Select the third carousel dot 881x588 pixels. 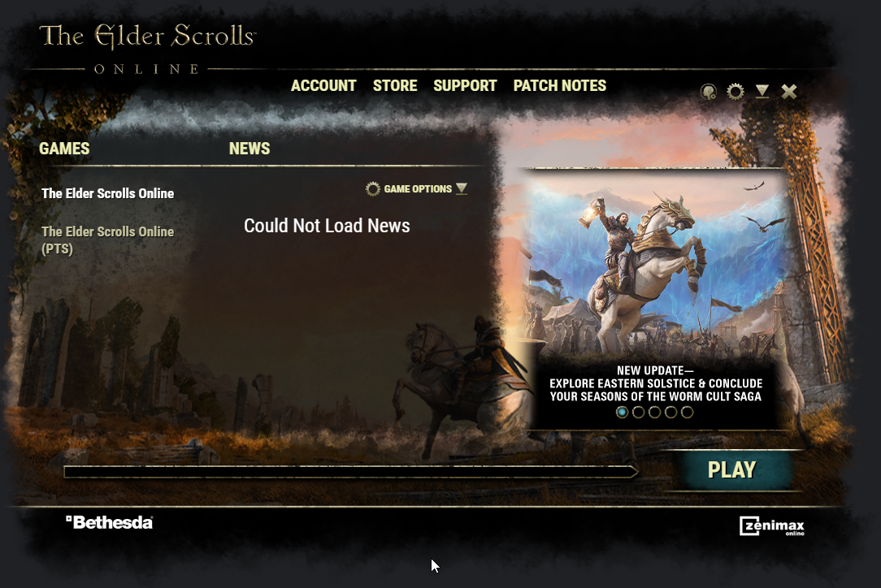point(654,413)
